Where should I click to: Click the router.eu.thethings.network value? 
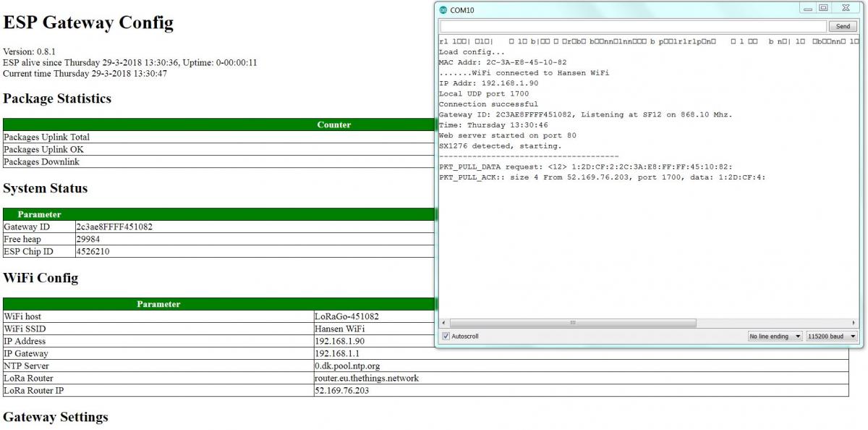[367, 378]
